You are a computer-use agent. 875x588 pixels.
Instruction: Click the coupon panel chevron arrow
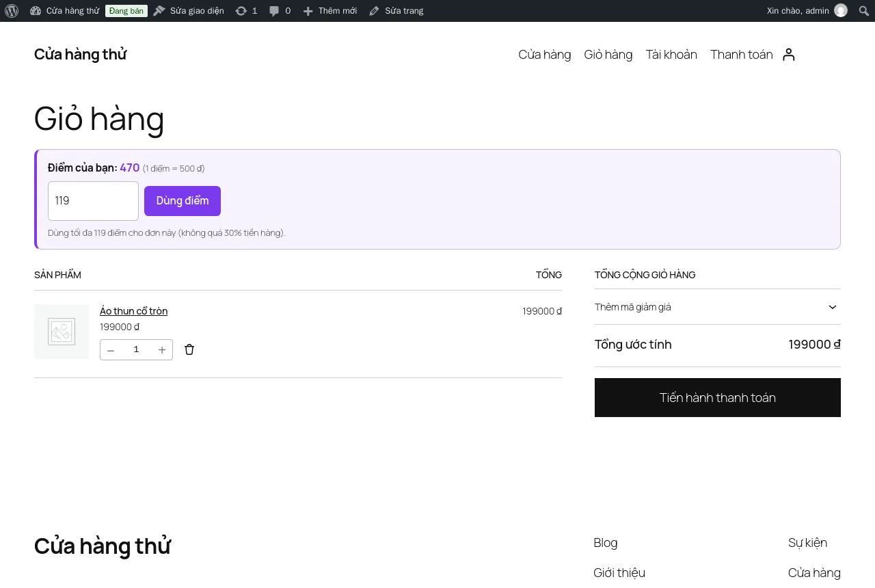click(x=833, y=307)
